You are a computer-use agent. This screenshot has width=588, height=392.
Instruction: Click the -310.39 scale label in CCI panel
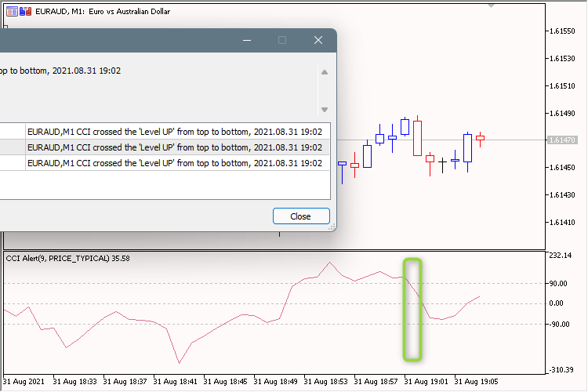[561, 370]
